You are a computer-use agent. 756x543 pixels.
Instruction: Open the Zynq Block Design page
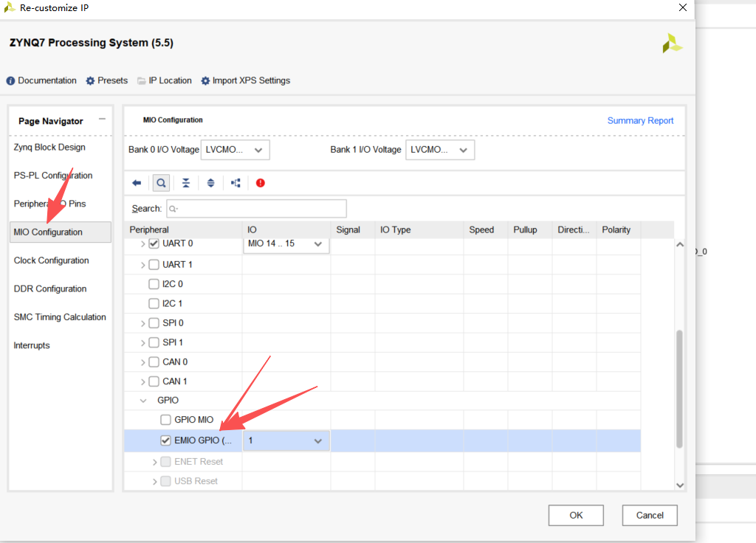point(49,148)
